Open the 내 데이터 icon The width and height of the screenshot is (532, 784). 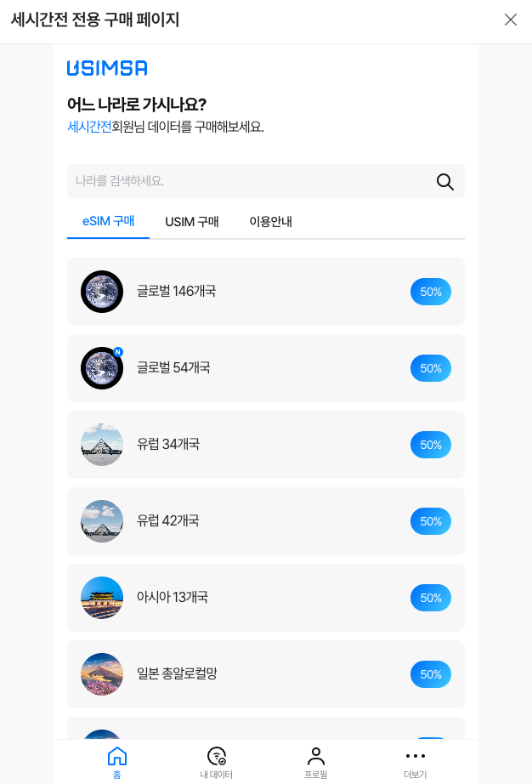pos(217,757)
